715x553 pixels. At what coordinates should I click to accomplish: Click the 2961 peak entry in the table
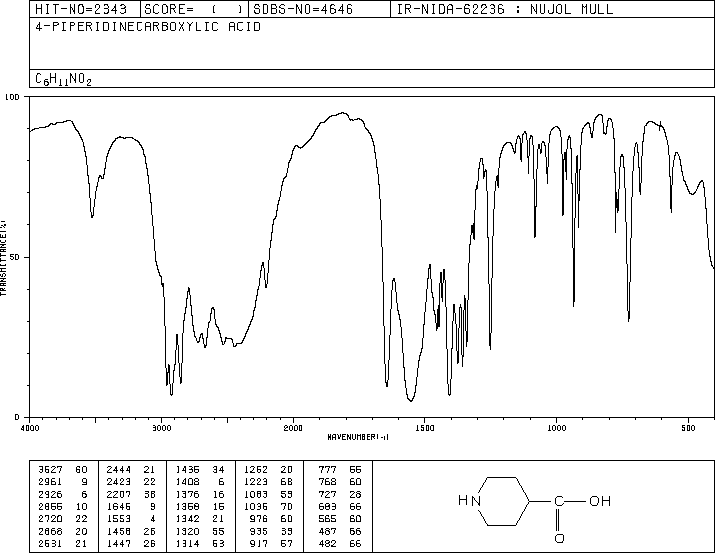point(63,481)
